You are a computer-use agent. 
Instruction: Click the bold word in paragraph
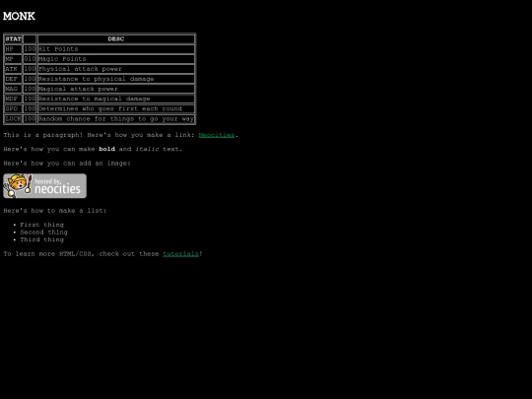point(106,149)
